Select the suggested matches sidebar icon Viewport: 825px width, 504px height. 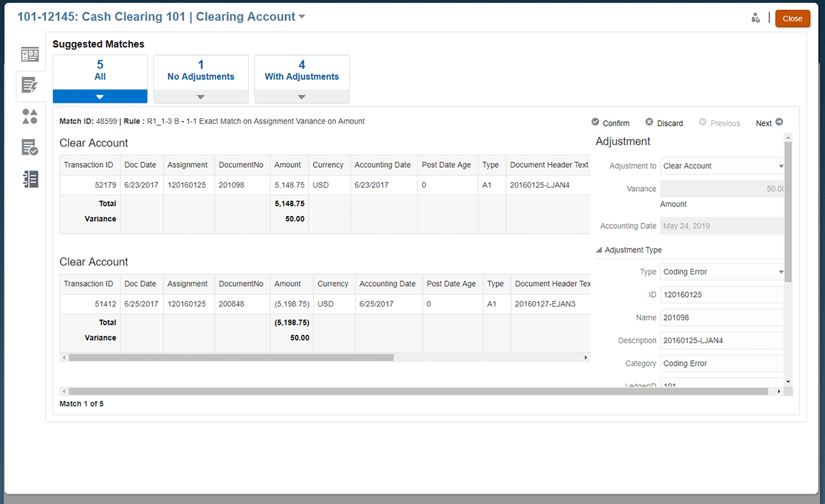click(x=30, y=85)
